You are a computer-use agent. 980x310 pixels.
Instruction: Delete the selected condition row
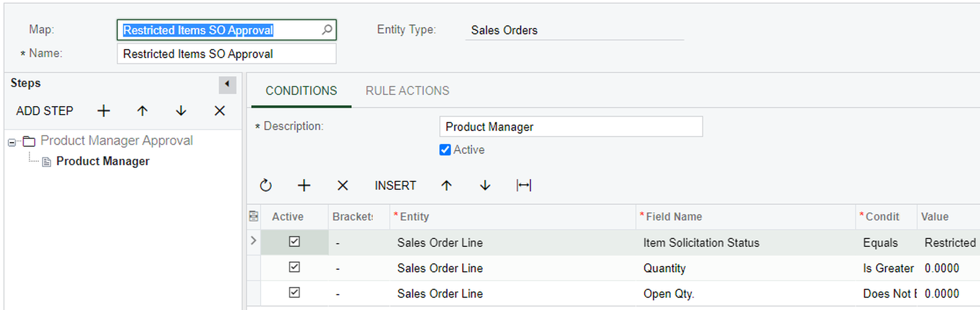click(x=342, y=185)
